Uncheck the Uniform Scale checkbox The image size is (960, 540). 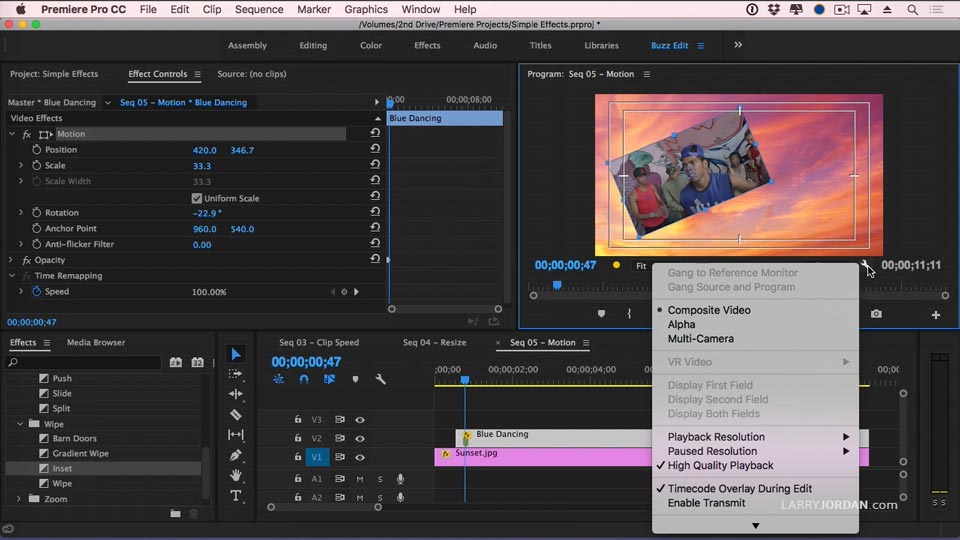pyautogui.click(x=197, y=198)
